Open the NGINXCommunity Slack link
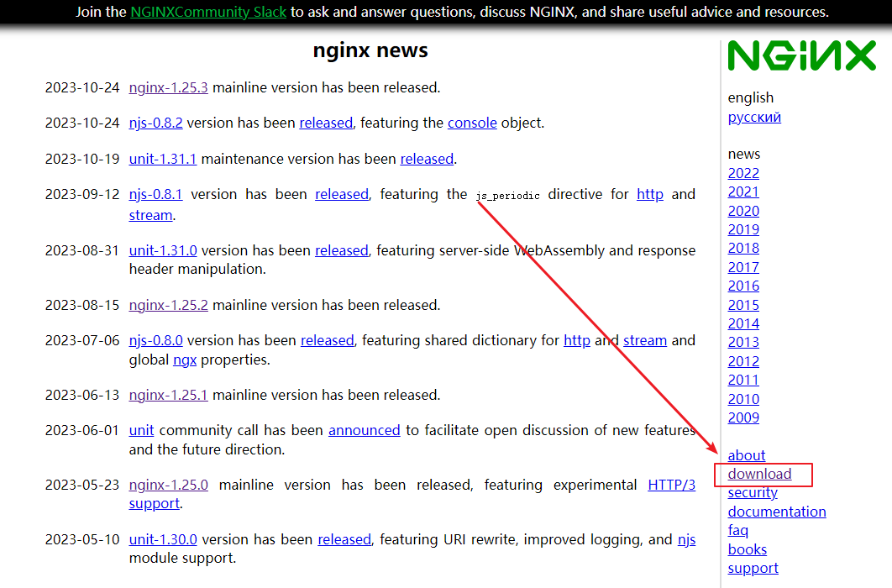Screen dimensions: 892x588 [208, 12]
